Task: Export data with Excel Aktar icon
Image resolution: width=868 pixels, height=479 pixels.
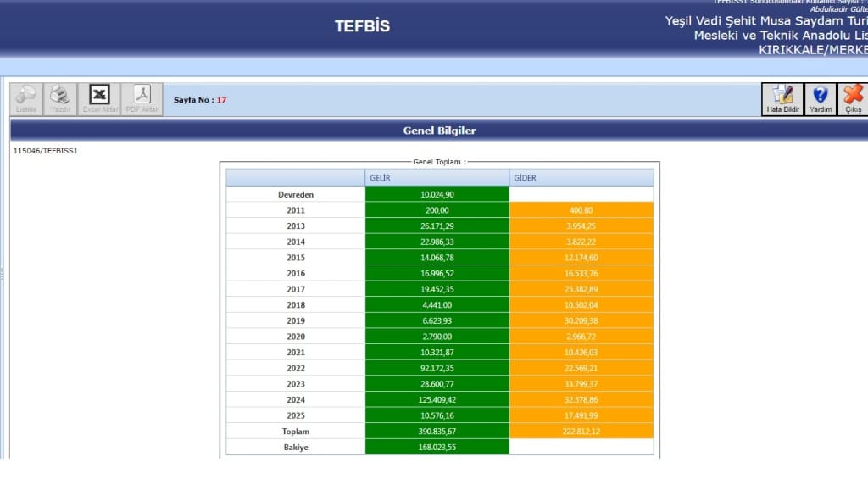Action: coord(99,98)
